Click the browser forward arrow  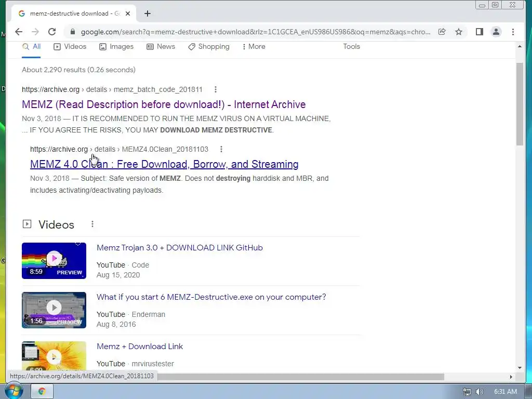(35, 32)
